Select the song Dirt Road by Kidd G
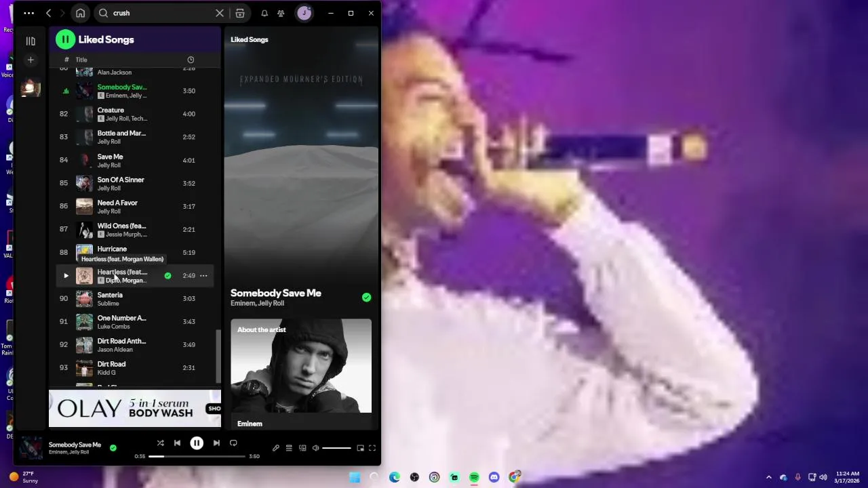This screenshot has width=868, height=488. pyautogui.click(x=136, y=368)
